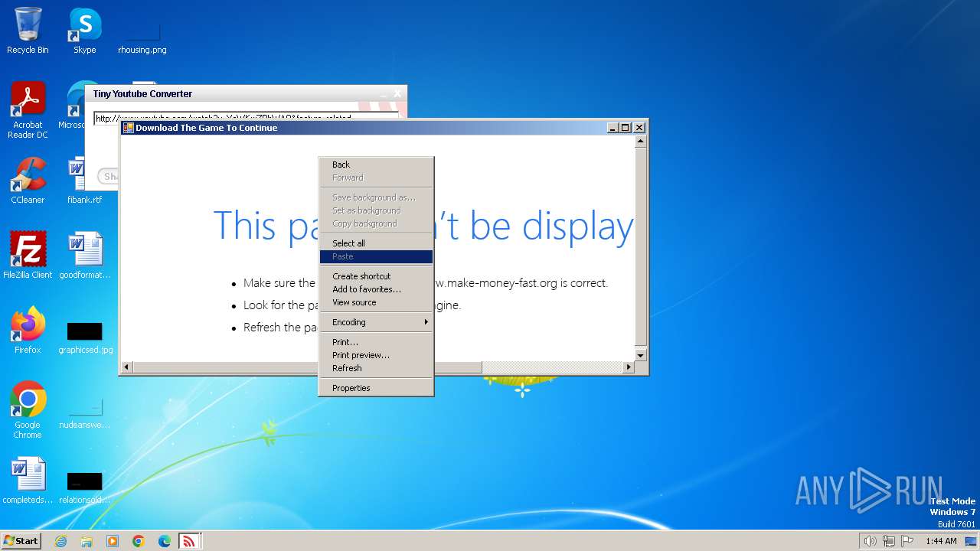Click vertical scrollbar up arrow

[641, 142]
